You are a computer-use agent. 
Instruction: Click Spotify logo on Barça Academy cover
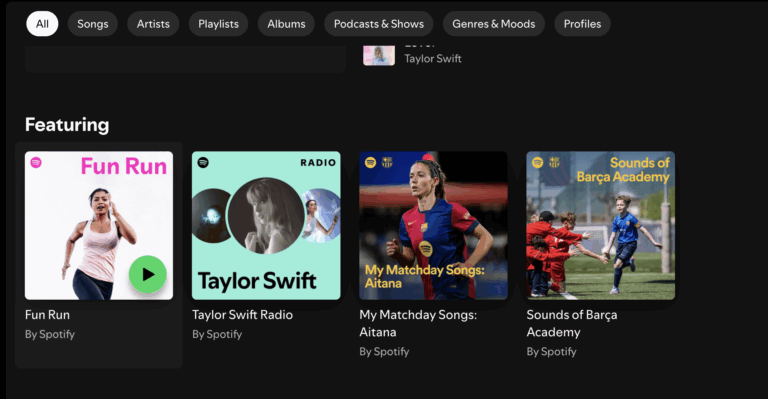[537, 163]
